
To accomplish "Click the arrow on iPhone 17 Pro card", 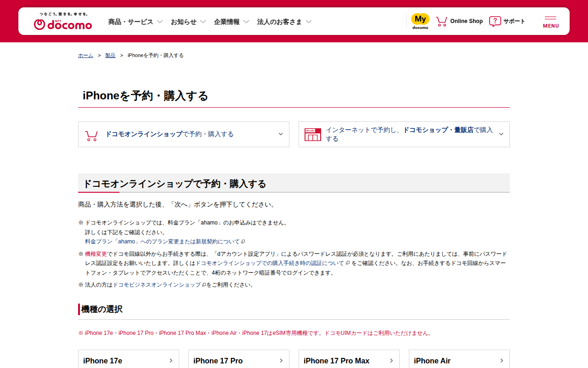I will pos(281,361).
